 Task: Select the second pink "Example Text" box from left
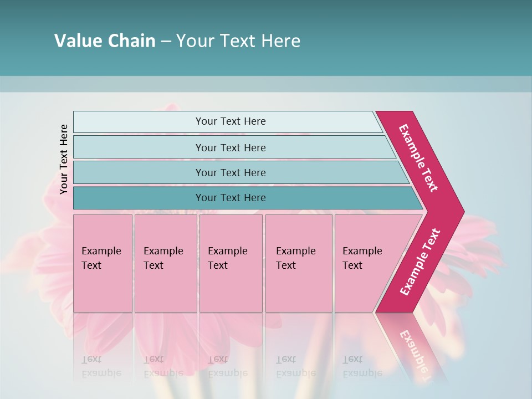click(x=165, y=263)
